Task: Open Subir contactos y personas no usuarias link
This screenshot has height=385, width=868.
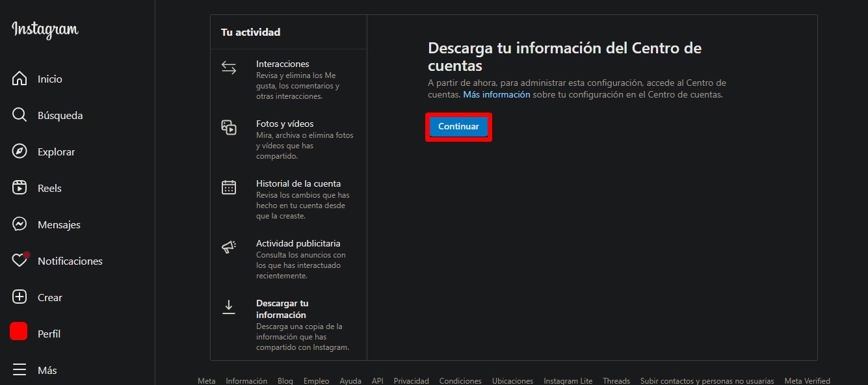Action: point(707,381)
